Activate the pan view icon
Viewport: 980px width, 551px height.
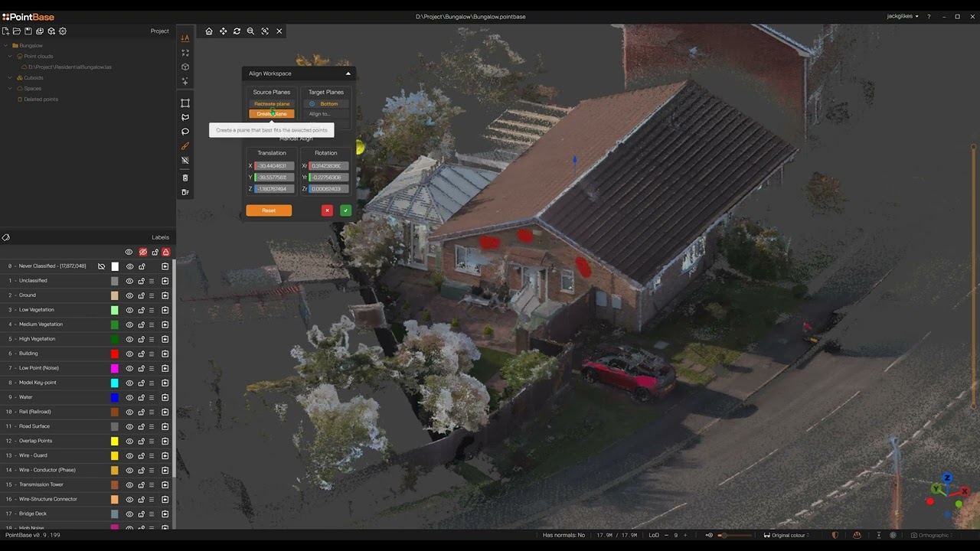(x=223, y=31)
